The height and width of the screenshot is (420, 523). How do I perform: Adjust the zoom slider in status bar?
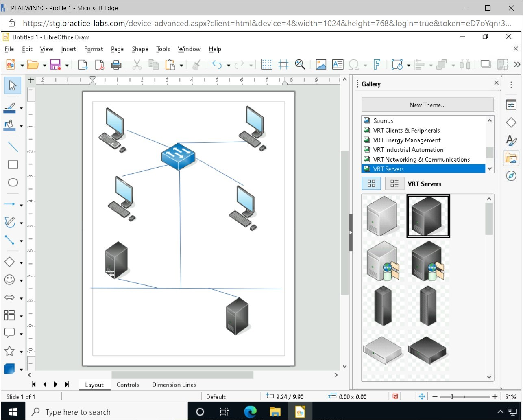[452, 397]
